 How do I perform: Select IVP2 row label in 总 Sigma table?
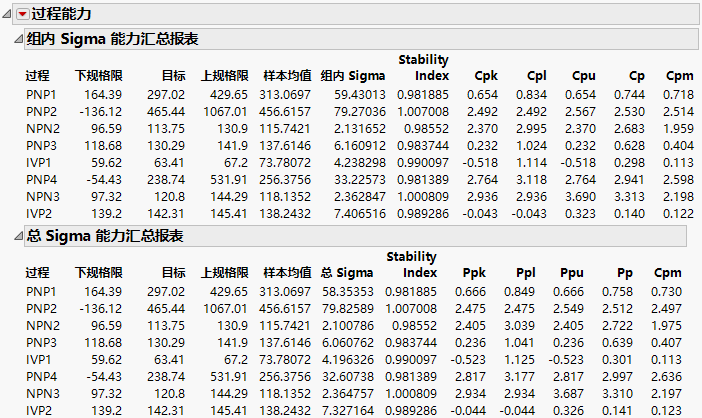pyautogui.click(x=39, y=411)
